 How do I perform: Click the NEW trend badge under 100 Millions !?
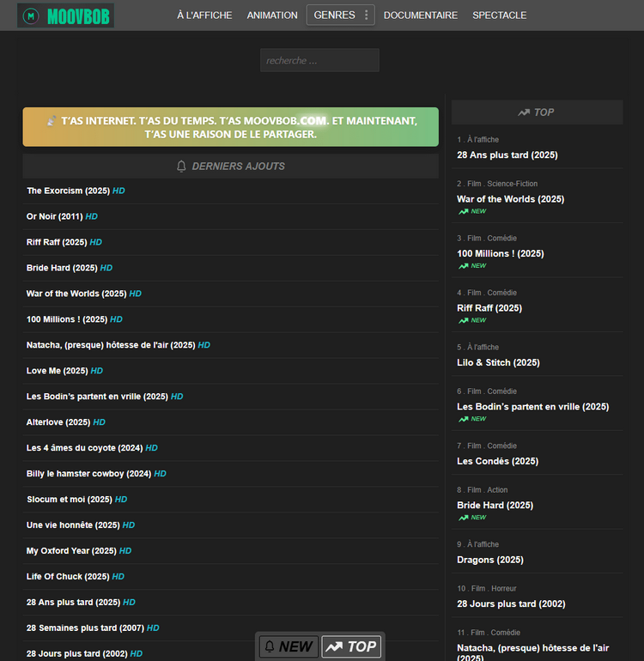(x=472, y=265)
